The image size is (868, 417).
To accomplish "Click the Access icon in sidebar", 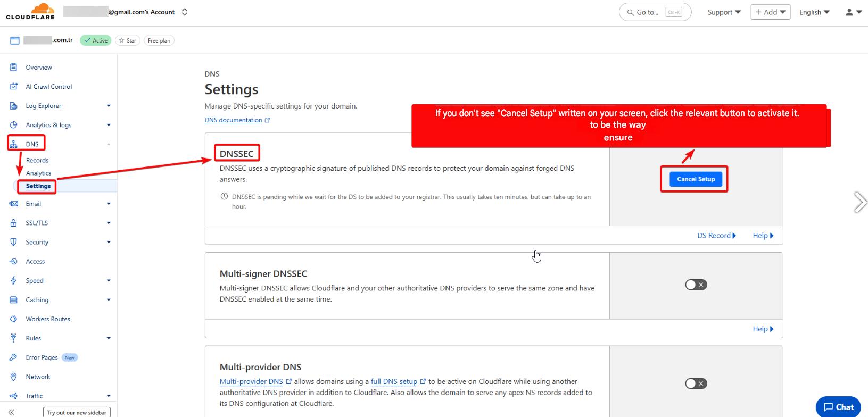I will coord(14,261).
